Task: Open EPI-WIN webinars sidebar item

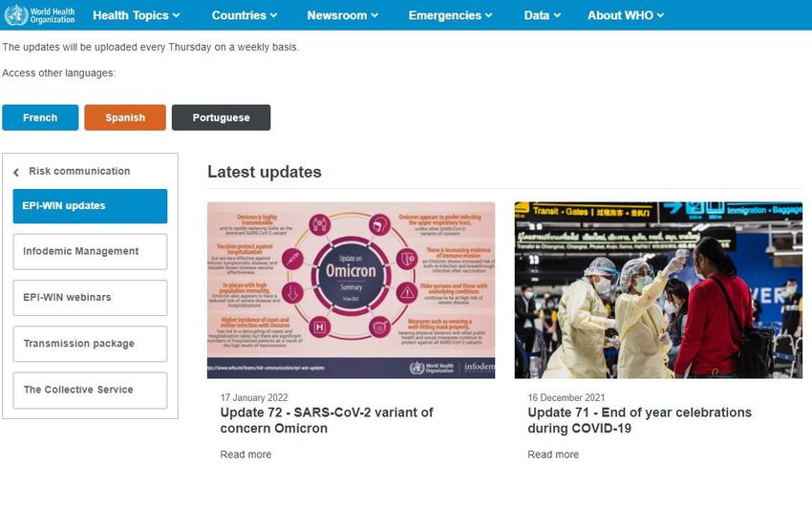Action: [90, 298]
